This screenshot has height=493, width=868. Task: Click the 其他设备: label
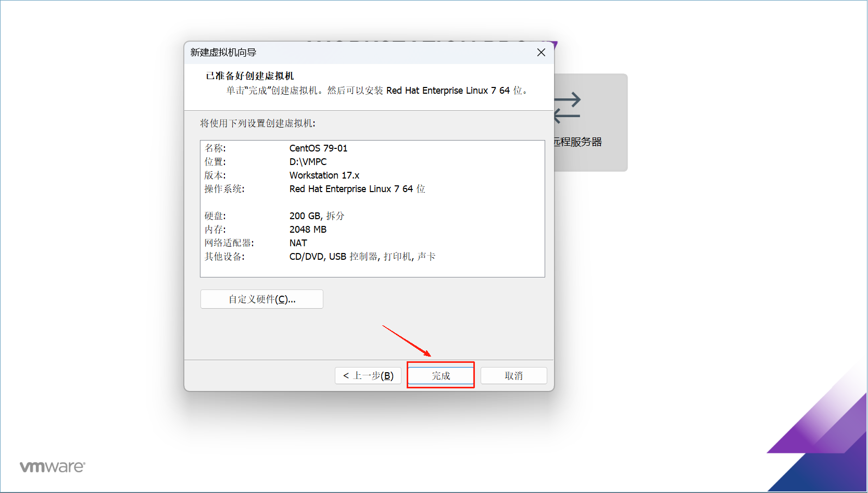point(224,257)
